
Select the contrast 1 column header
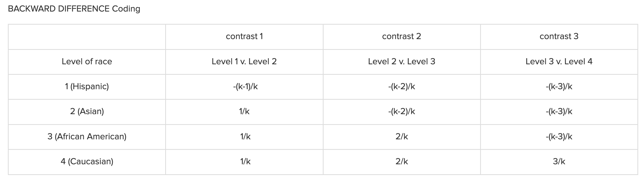(244, 36)
